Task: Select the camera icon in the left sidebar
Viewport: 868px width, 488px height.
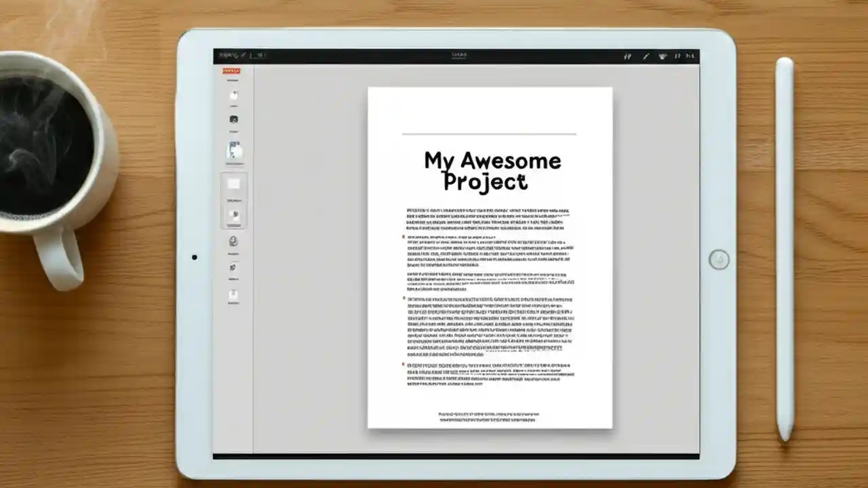Action: tap(234, 119)
